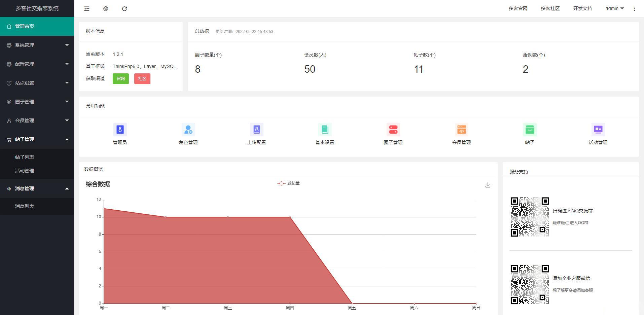Click the gear icon beside 系统管理
Image resolution: width=644 pixels, height=315 pixels.
pos(9,45)
